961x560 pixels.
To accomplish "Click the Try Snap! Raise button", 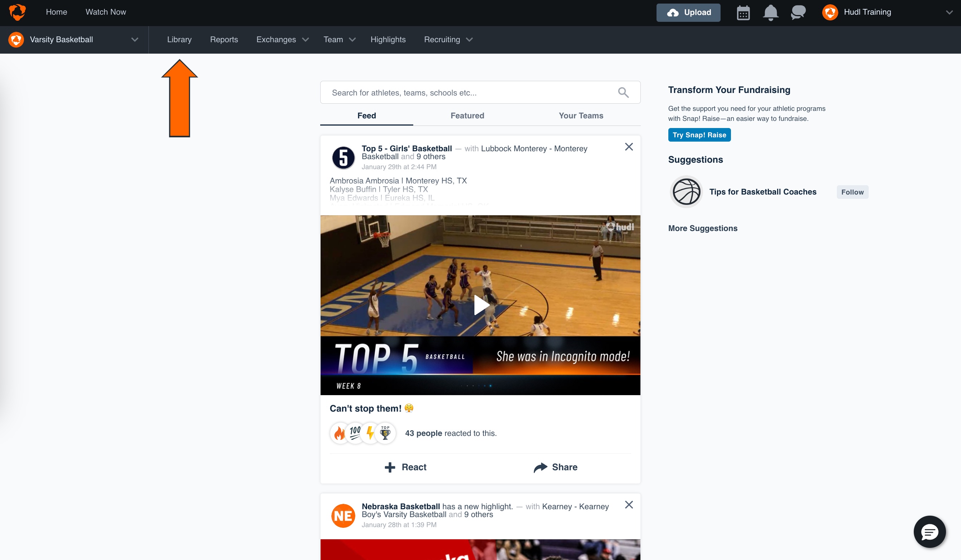I will click(699, 134).
